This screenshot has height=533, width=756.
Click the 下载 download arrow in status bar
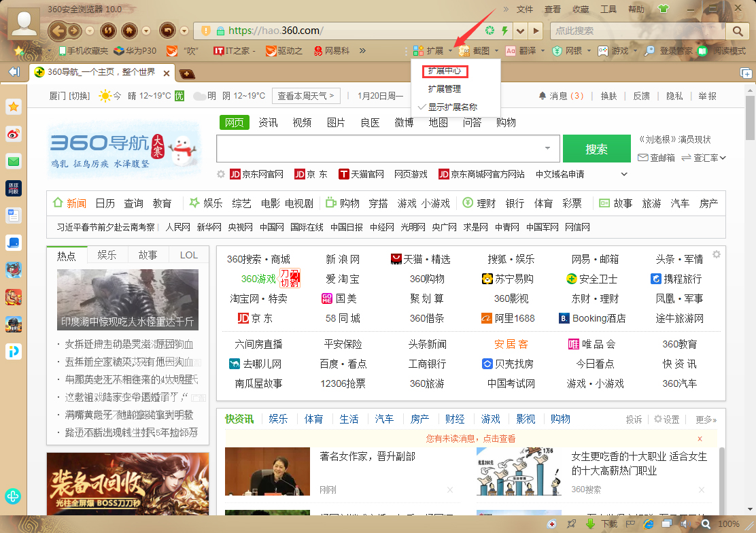(589, 523)
